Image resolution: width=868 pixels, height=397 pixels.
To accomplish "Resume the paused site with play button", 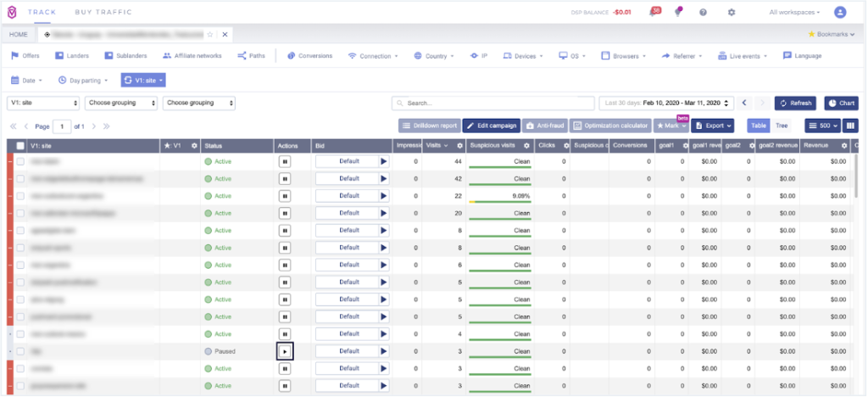I will tap(285, 351).
